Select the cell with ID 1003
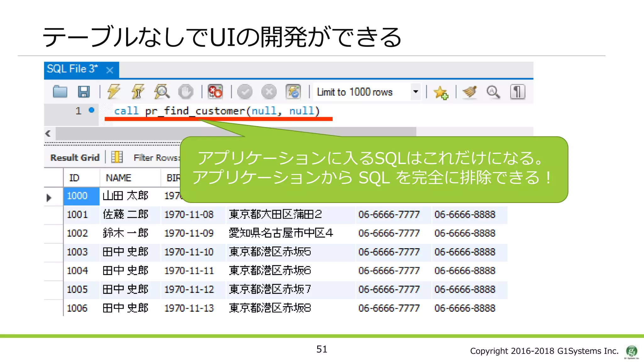The height and width of the screenshot is (362, 644). tap(82, 252)
